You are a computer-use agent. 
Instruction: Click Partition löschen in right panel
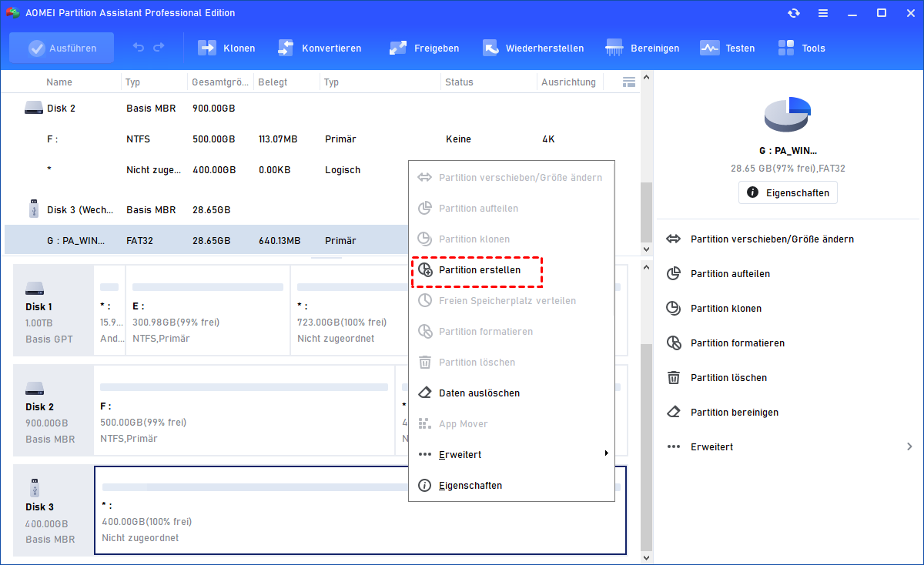click(x=728, y=378)
